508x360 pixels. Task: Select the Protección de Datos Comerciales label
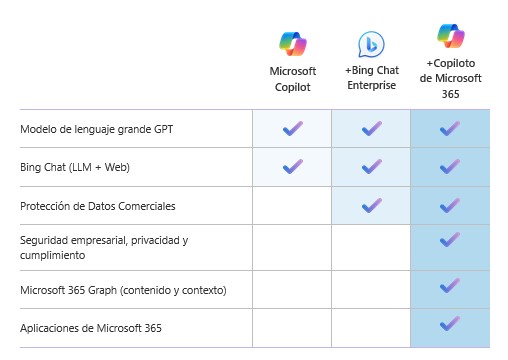point(98,206)
